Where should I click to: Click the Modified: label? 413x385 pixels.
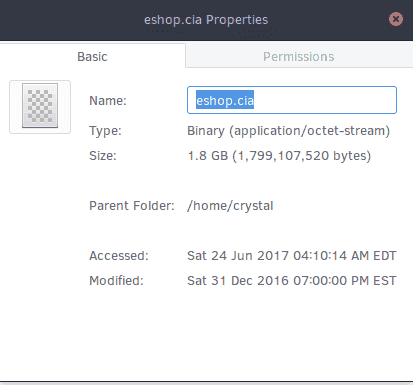click(116, 281)
